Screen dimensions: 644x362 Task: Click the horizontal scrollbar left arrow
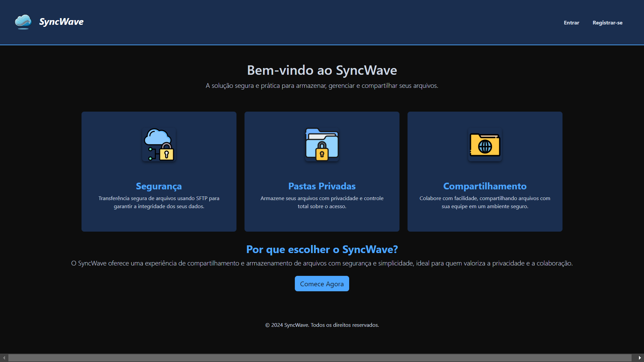coord(4,358)
